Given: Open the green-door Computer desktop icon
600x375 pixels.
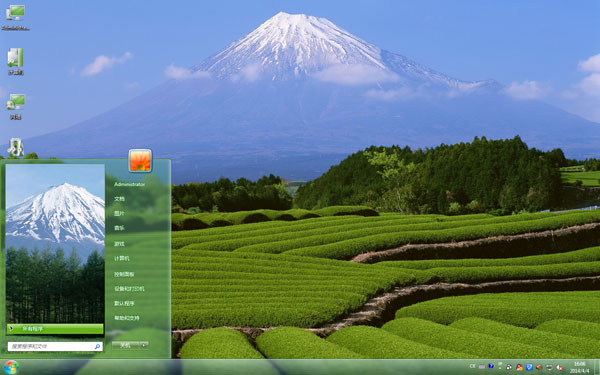Looking at the screenshot, I should pyautogui.click(x=15, y=61).
